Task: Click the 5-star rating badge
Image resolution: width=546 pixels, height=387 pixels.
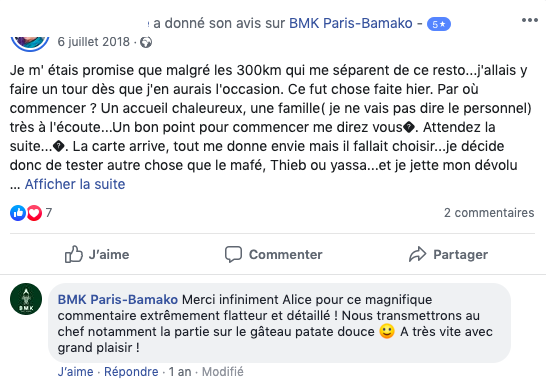Action: coord(439,24)
